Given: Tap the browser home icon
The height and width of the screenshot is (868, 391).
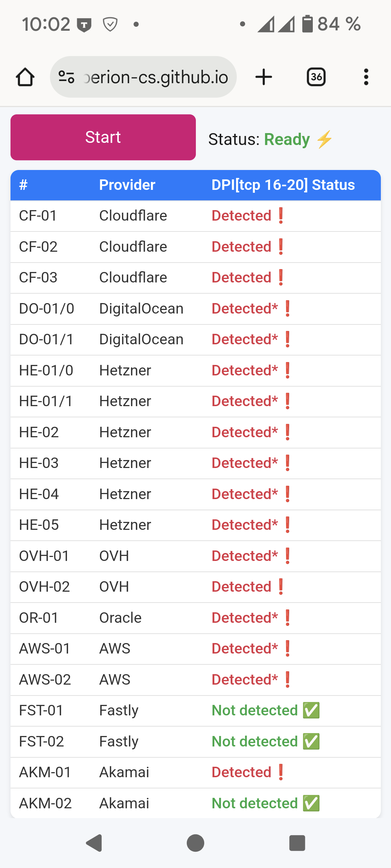Looking at the screenshot, I should coord(25,77).
